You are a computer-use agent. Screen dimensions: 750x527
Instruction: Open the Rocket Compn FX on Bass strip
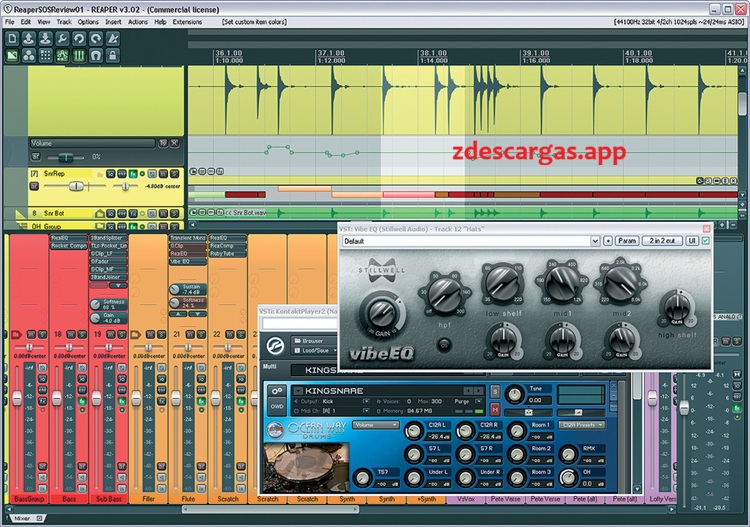tap(69, 246)
